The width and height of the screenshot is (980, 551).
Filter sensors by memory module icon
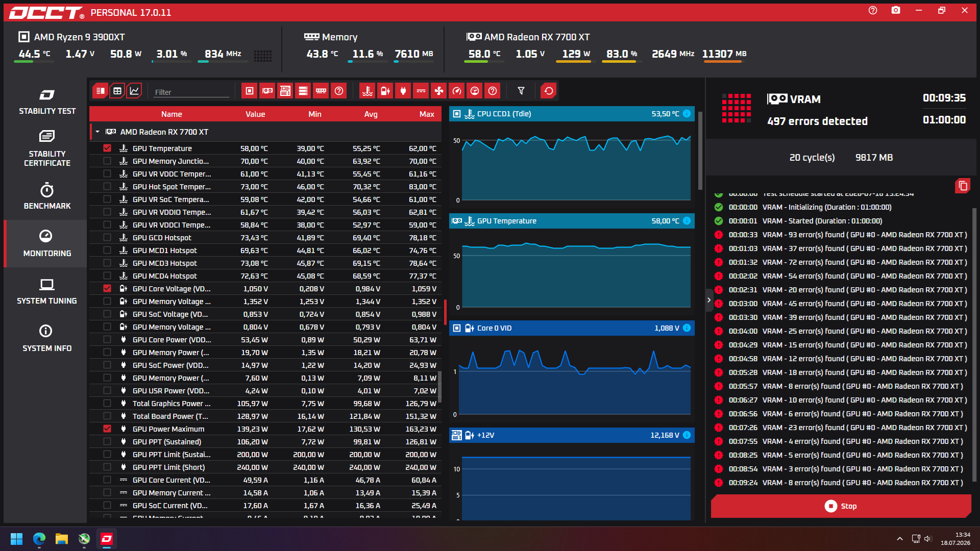[x=321, y=91]
